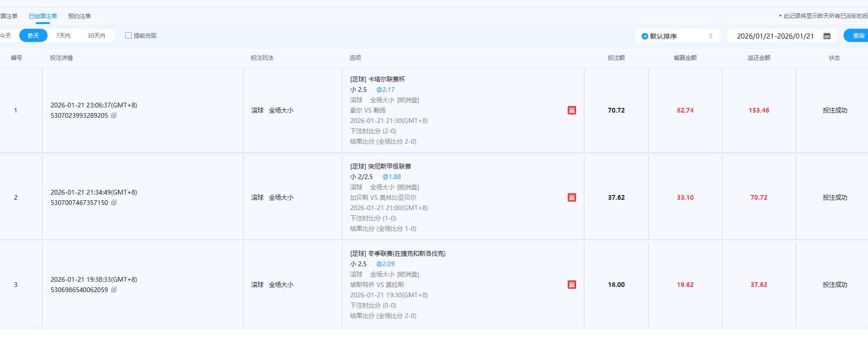Click the 输赢金额 column header
The width and height of the screenshot is (868, 343).
[x=685, y=57]
